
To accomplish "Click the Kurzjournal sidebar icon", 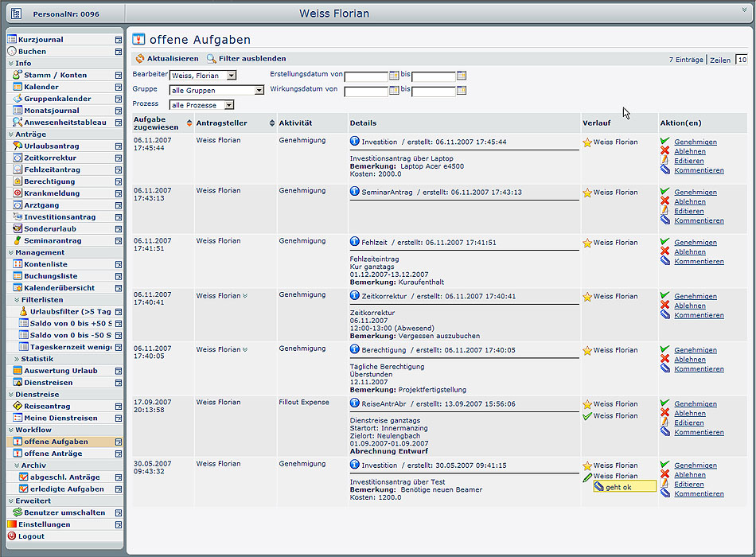I will [x=12, y=40].
